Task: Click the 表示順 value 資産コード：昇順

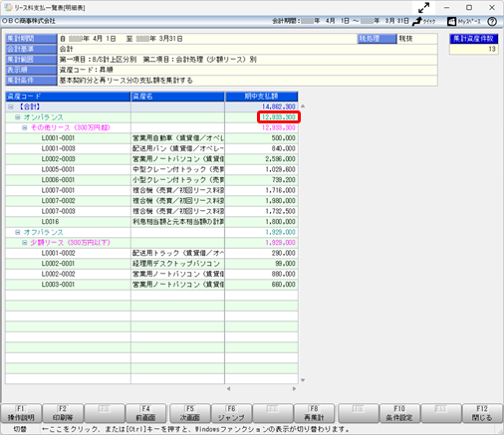Action: (x=87, y=70)
